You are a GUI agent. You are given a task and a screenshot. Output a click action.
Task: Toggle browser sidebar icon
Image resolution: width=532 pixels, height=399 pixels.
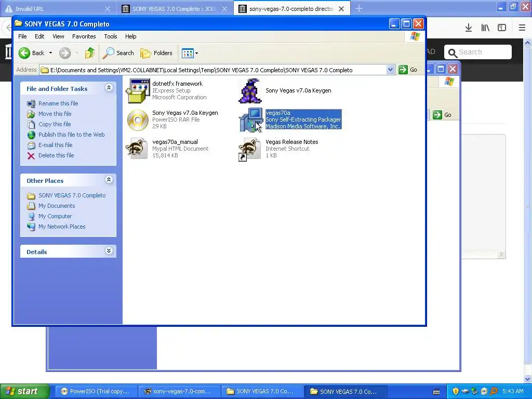coord(502,28)
